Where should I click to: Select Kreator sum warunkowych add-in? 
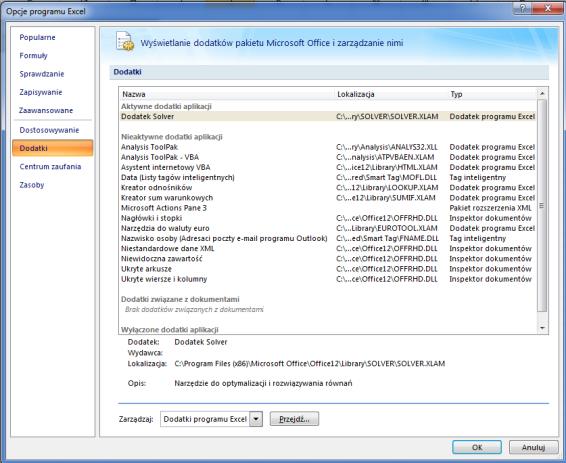(x=328, y=198)
